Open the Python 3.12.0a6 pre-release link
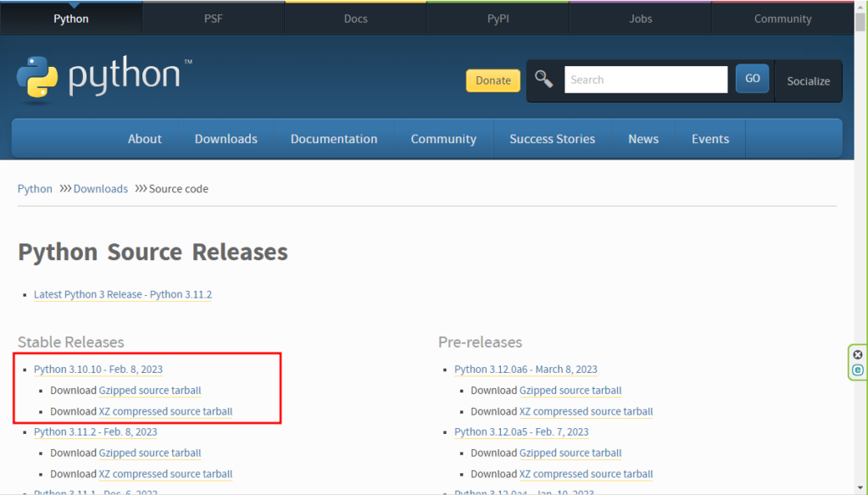The image size is (868, 495). coord(525,370)
